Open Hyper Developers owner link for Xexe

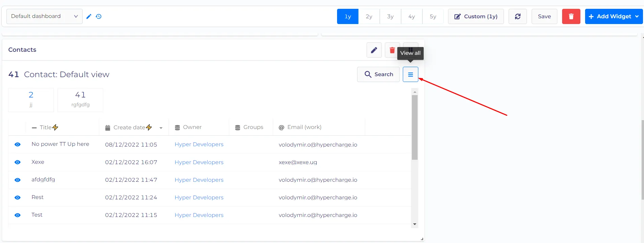coord(199,162)
